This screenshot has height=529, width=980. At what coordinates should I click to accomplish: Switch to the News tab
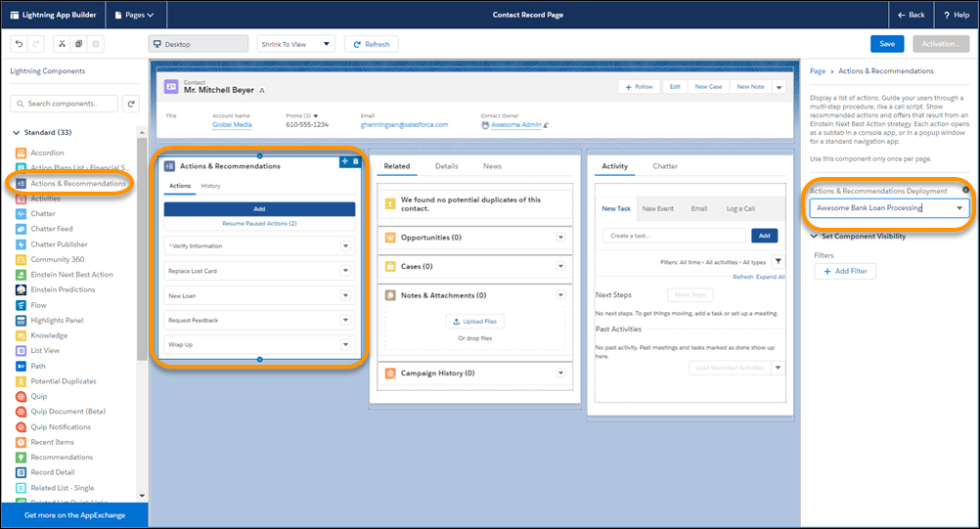coord(492,166)
